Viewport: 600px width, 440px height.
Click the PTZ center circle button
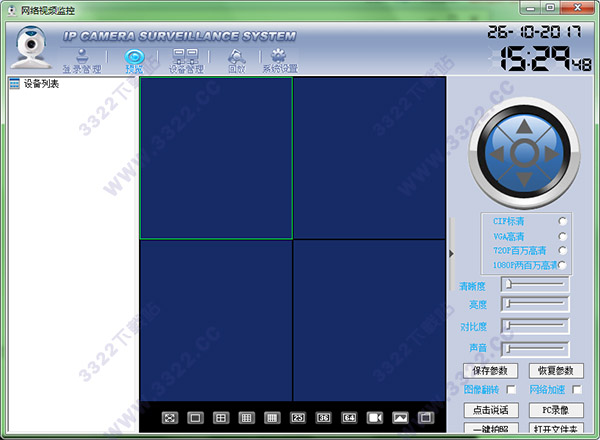click(x=524, y=153)
